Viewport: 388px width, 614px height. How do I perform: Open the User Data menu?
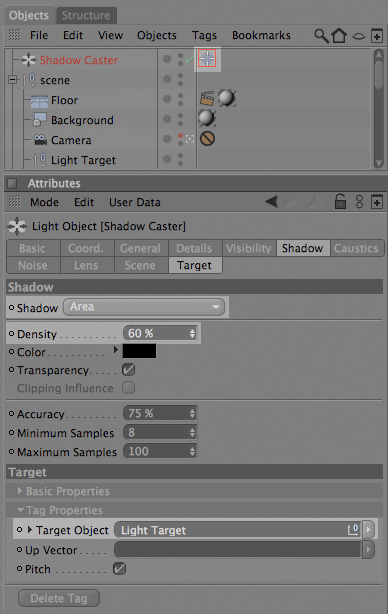[135, 202]
